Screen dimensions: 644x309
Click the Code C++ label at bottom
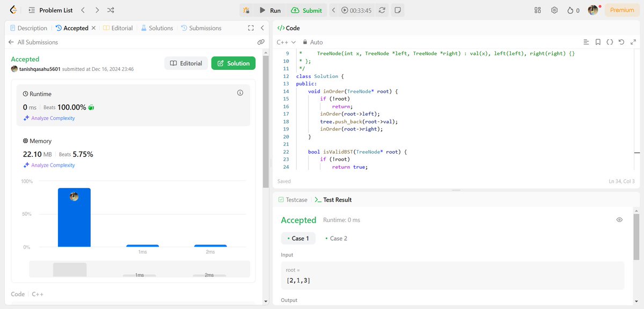tap(27, 294)
